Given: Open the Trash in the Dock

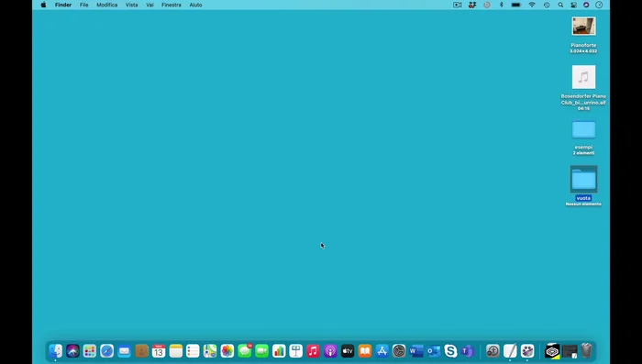Looking at the screenshot, I should click(587, 351).
